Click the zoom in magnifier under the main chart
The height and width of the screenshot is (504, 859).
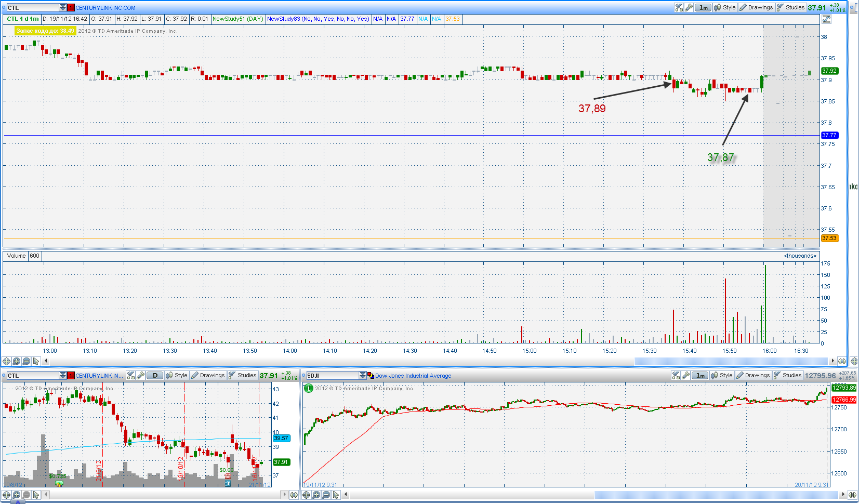click(16, 361)
